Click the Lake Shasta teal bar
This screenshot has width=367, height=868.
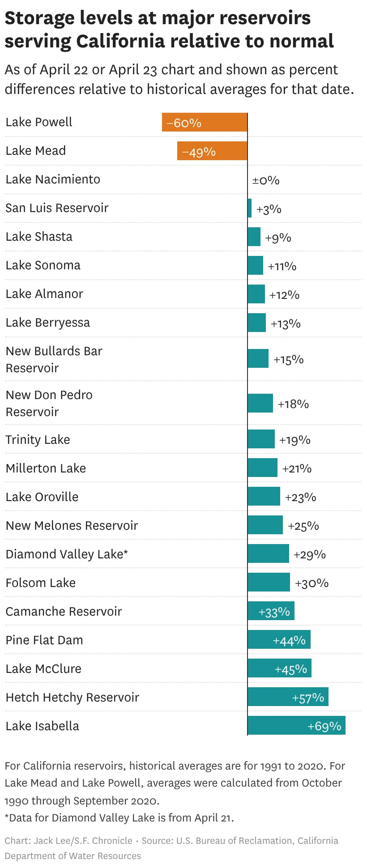point(254,237)
